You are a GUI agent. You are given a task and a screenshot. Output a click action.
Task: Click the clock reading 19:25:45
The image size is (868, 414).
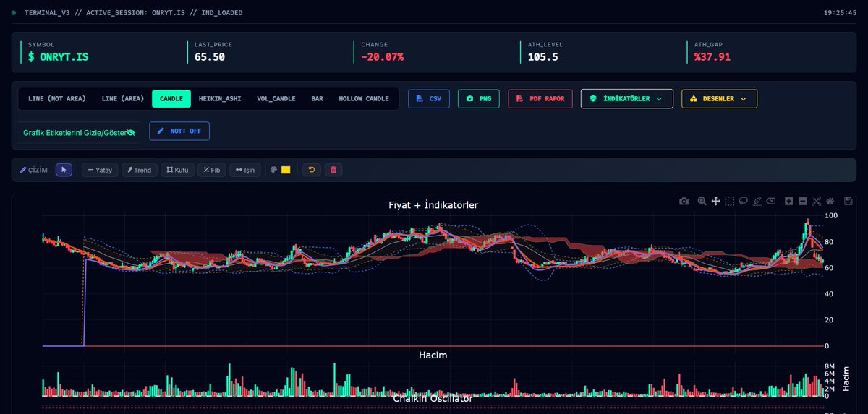pyautogui.click(x=840, y=13)
